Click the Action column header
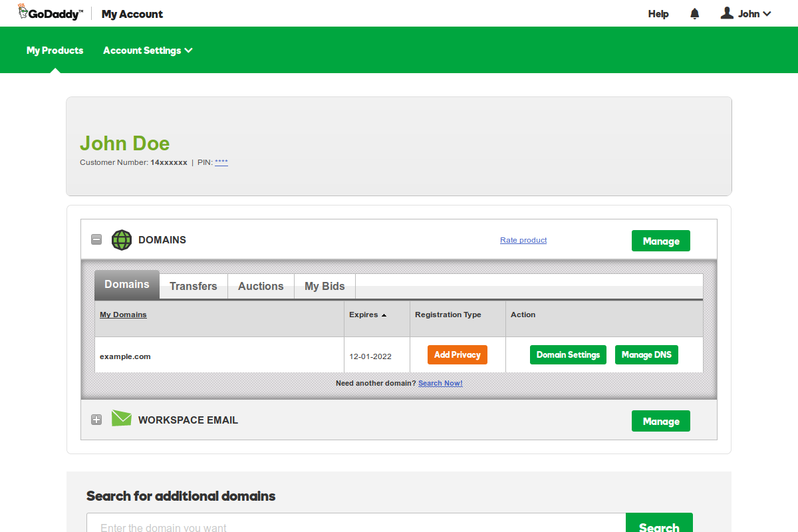The width and height of the screenshot is (798, 532). [523, 315]
